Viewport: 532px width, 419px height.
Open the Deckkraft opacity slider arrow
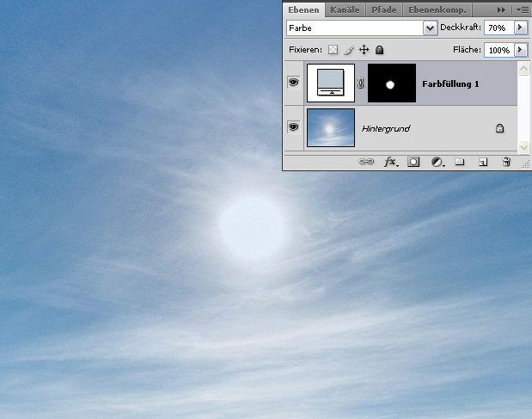pyautogui.click(x=520, y=28)
